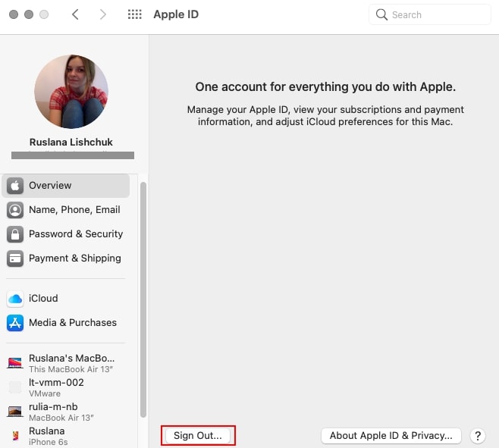
Task: Click the Payment & Shipping card icon
Action: 15,258
